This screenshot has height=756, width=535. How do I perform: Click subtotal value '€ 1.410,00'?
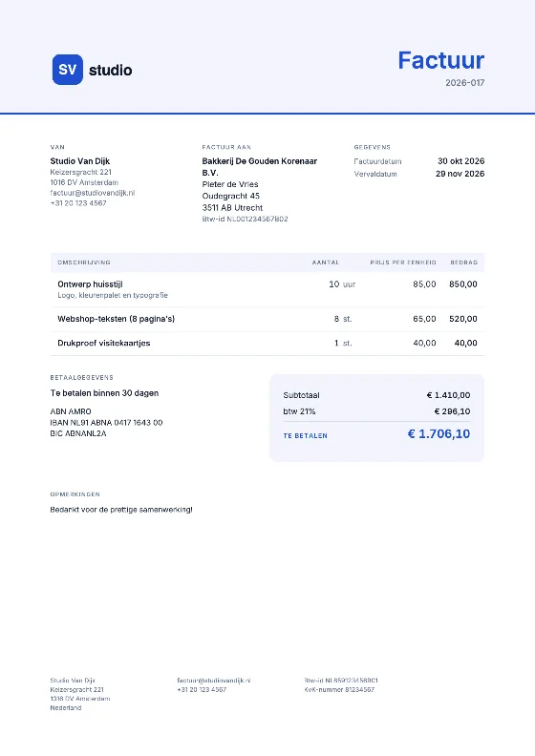click(x=448, y=395)
